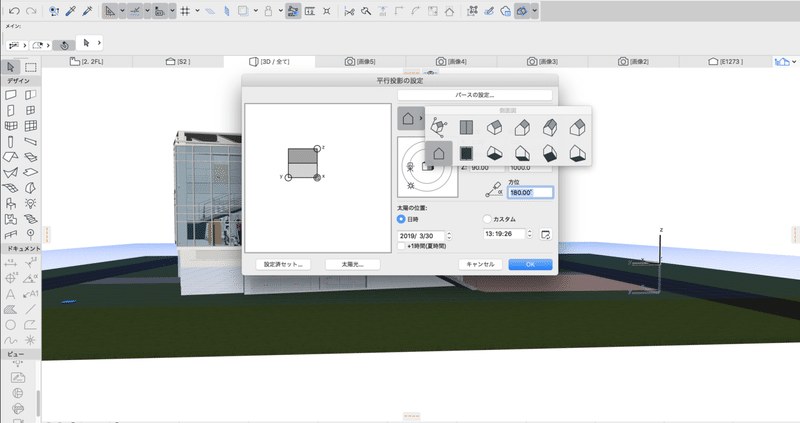Screen dimensions: 800x423
Task: Select the Text tool in the Document toolbox
Action: (x=11, y=294)
